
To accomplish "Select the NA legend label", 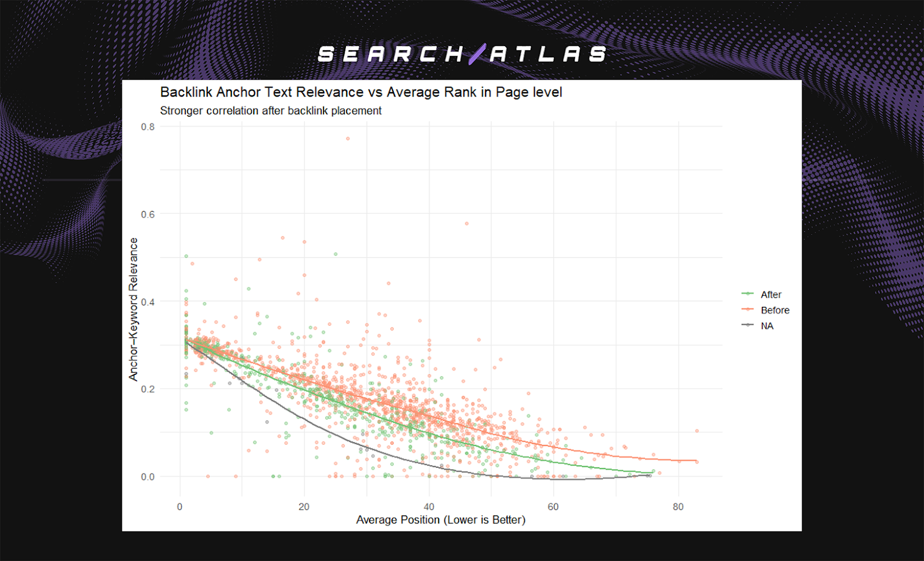I will coord(766,326).
